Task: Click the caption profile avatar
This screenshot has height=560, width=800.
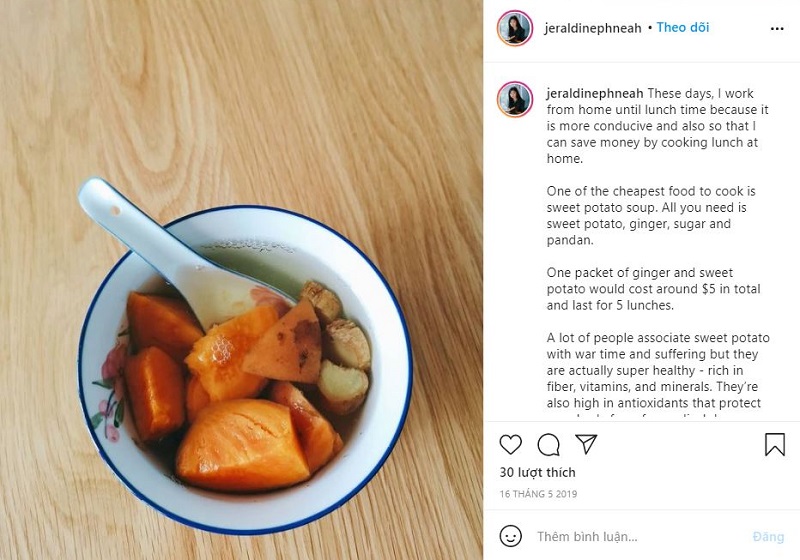Action: [515, 99]
